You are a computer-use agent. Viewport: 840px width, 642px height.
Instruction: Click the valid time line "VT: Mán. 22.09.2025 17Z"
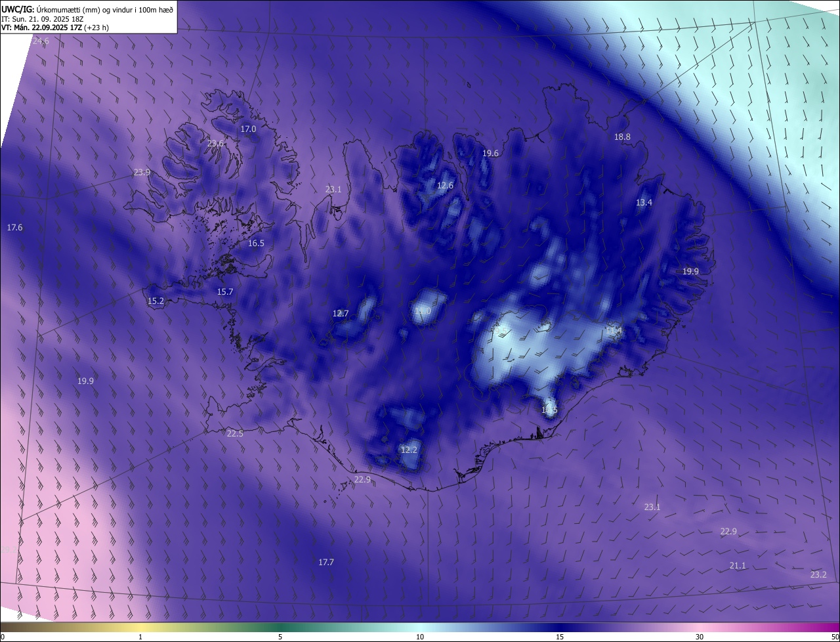coord(42,28)
